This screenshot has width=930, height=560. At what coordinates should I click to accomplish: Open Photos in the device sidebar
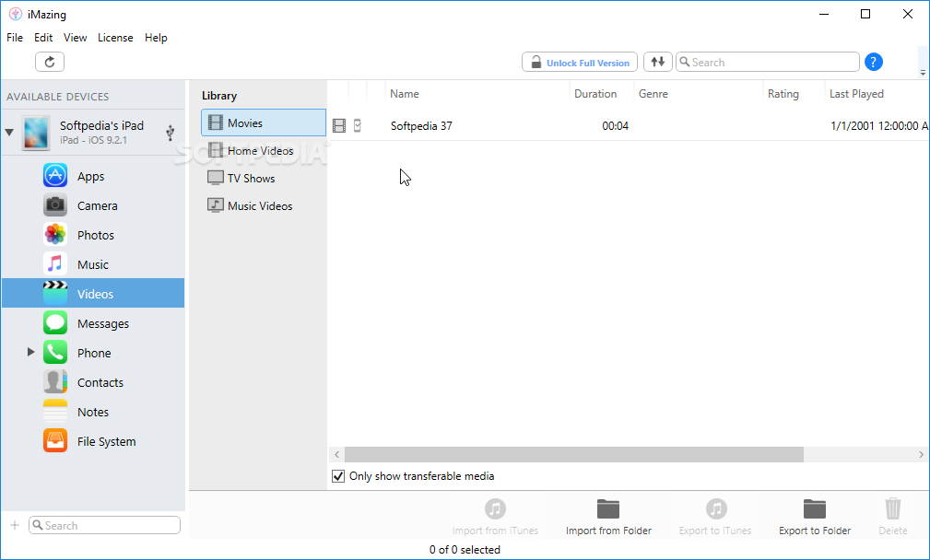point(93,235)
